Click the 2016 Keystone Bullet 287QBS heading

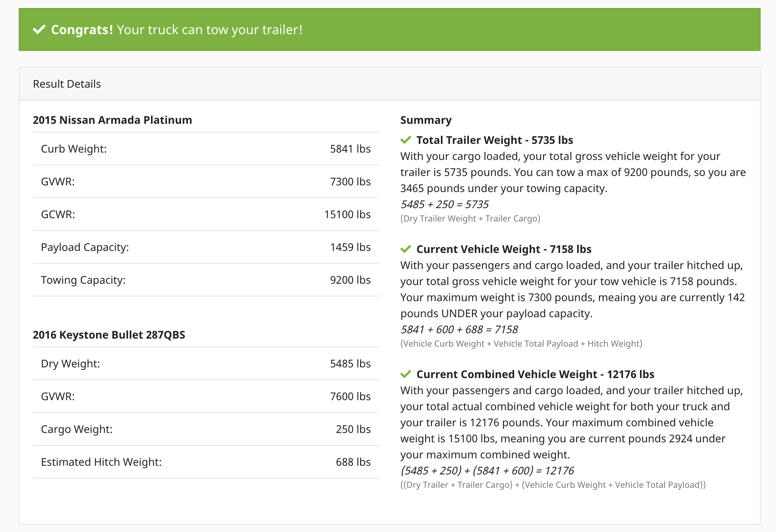tap(109, 335)
